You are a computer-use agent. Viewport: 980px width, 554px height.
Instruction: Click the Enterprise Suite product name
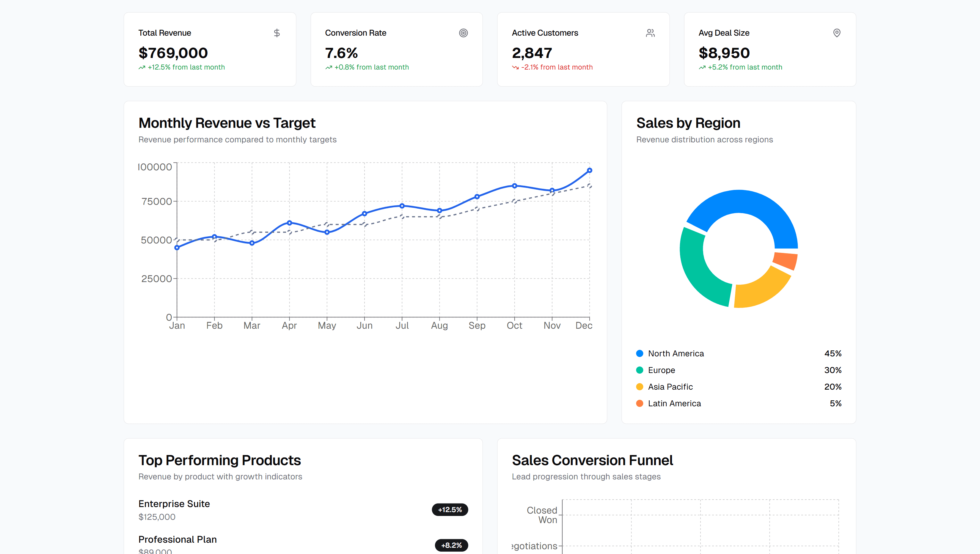click(x=174, y=503)
